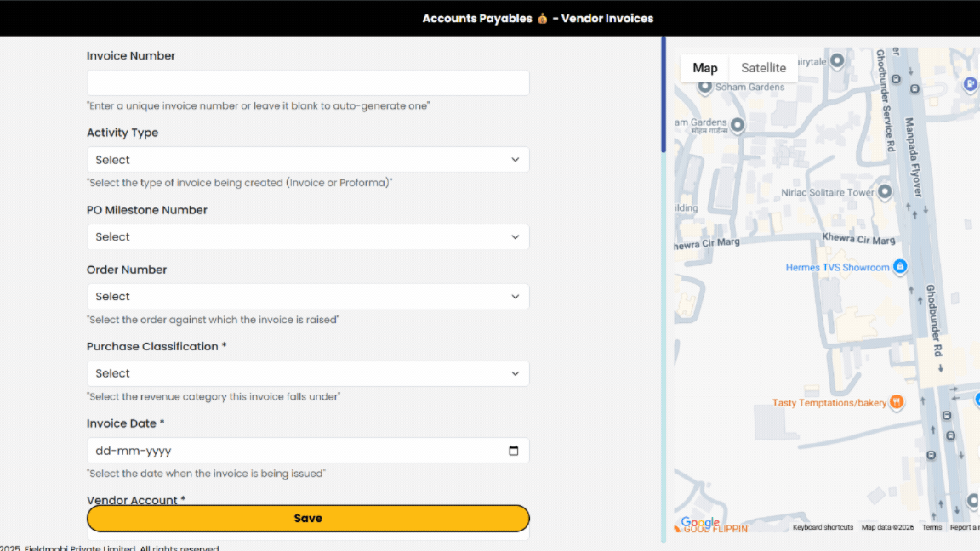Click the Fairytale location pin at map top

[x=837, y=60]
